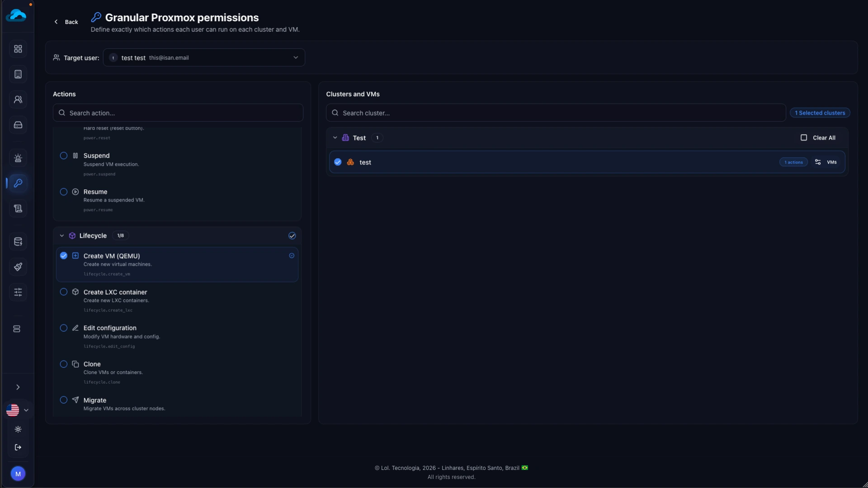Open VMs settings for test cluster
868x488 pixels.
tap(826, 162)
